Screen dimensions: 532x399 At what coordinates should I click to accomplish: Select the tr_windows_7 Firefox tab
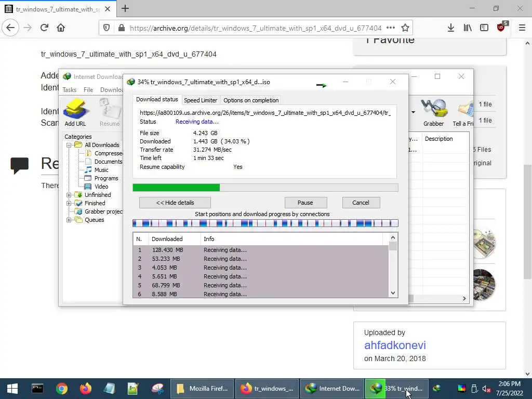(58, 9)
